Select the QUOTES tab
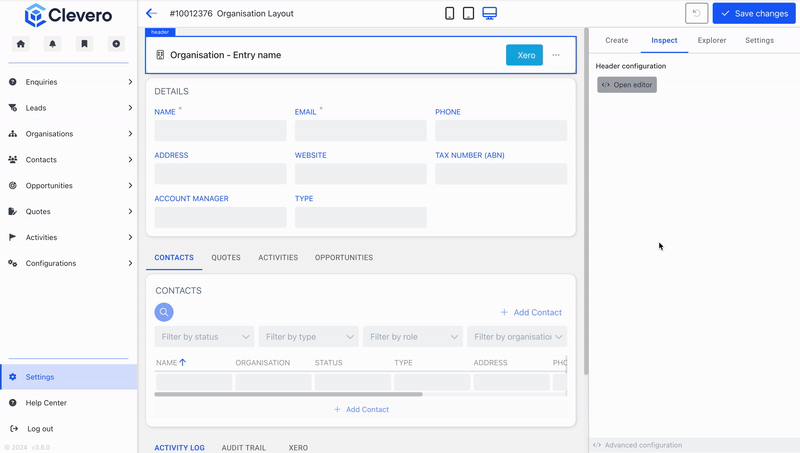800x453 pixels. click(226, 258)
